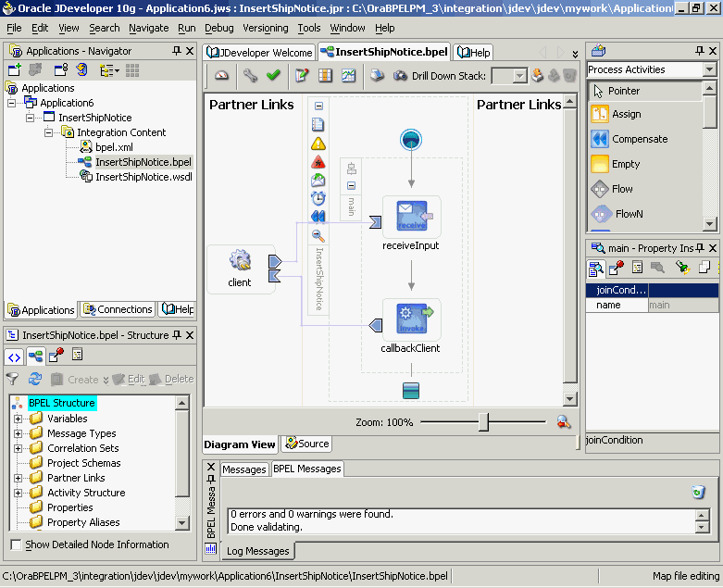The height and width of the screenshot is (588, 723).
Task: Click the clear messages recycle icon
Action: point(698,492)
